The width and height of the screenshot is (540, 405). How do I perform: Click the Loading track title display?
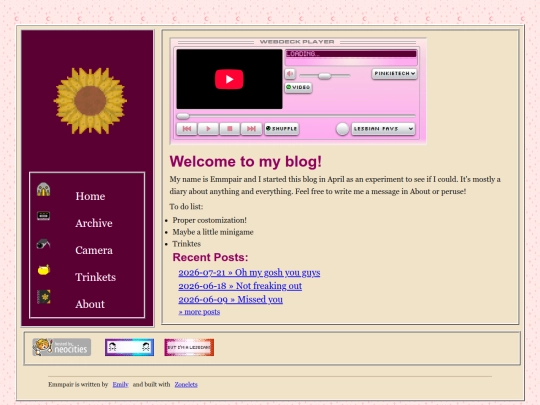[351, 54]
